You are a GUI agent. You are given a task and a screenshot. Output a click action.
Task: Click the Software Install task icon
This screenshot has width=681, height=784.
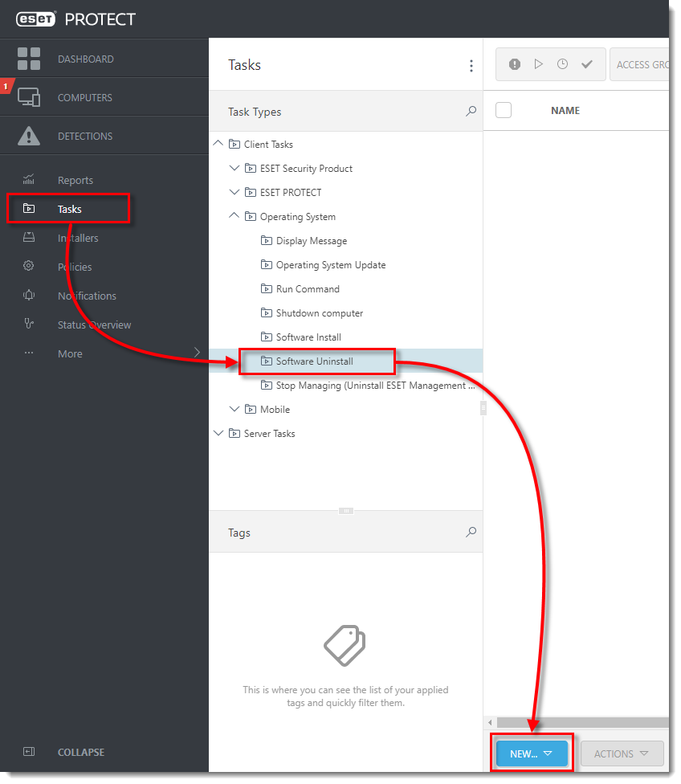[267, 337]
